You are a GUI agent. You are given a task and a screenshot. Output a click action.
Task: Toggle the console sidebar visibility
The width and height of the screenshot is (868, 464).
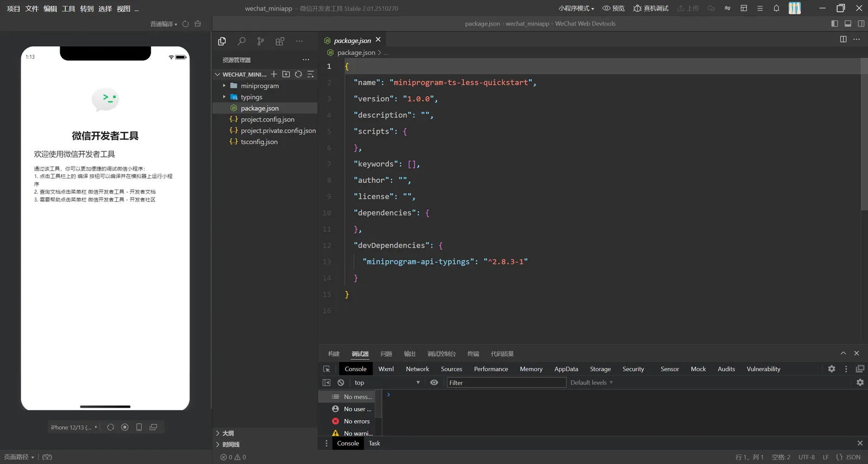(x=327, y=383)
